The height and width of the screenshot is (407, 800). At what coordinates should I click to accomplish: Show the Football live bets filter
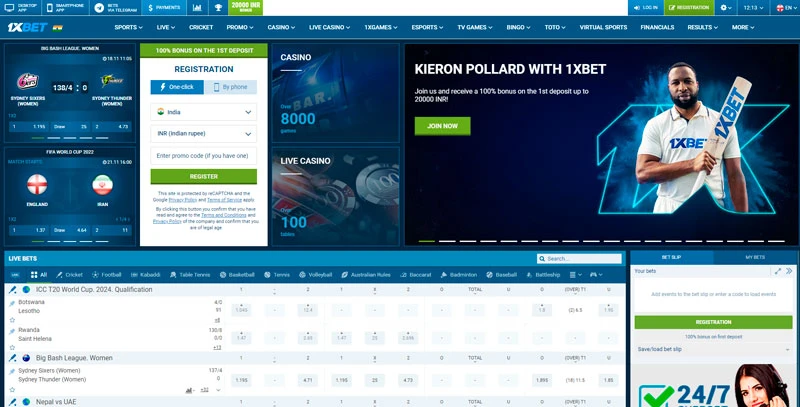(x=106, y=274)
